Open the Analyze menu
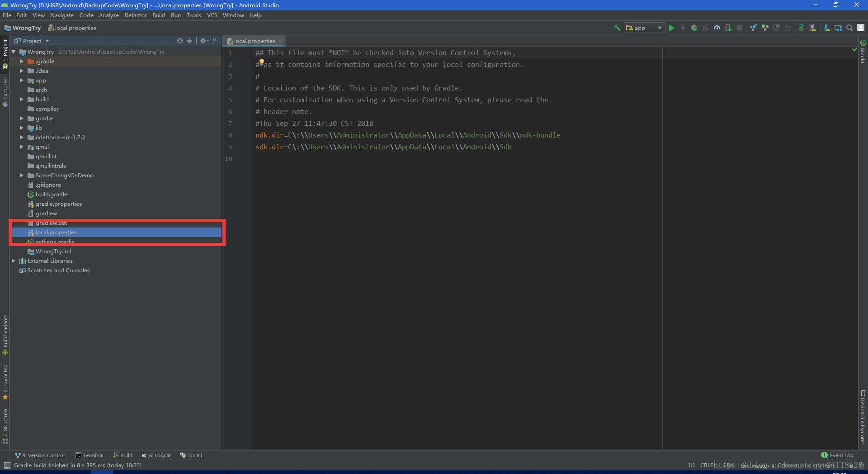This screenshot has height=474, width=868. click(x=109, y=15)
